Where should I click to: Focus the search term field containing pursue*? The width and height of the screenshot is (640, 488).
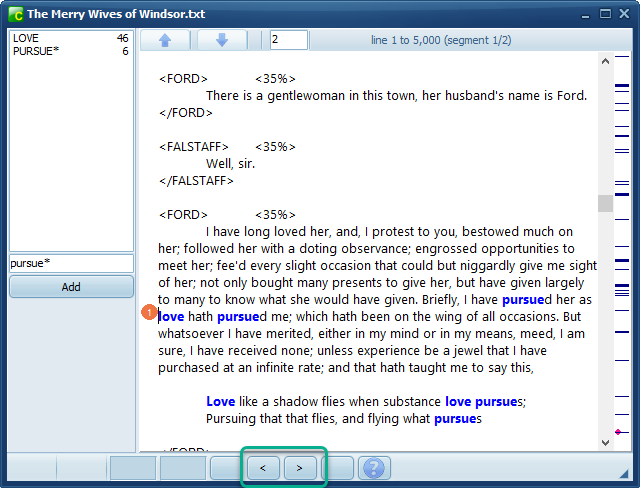71,263
